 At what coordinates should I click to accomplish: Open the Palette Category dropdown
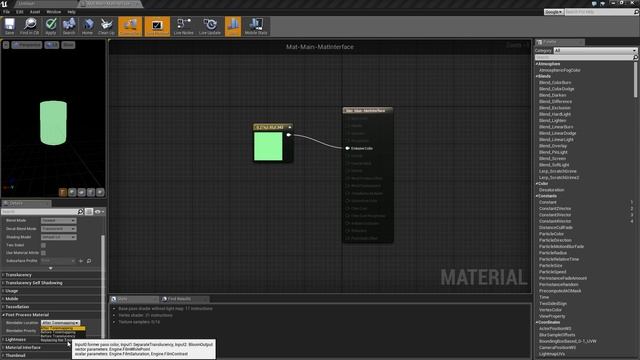(595, 51)
